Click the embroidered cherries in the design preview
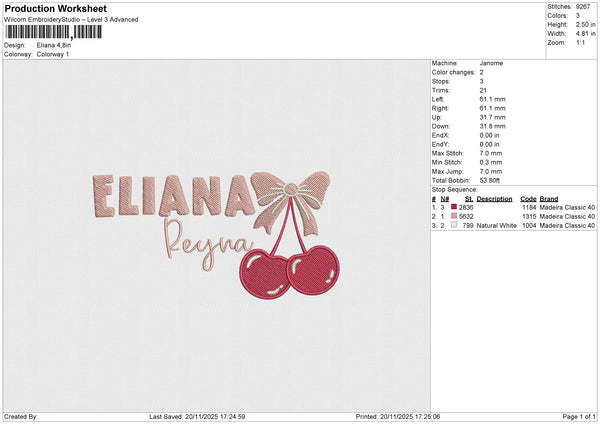Viewport: 600px width, 424px height. pyautogui.click(x=289, y=272)
